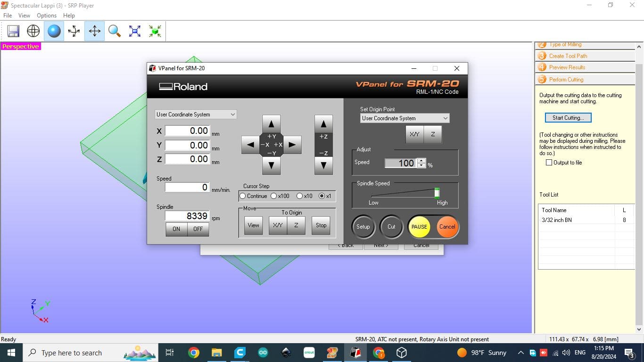Set X/Y origin under Set Origin Point
The height and width of the screenshot is (362, 644).
[414, 134]
